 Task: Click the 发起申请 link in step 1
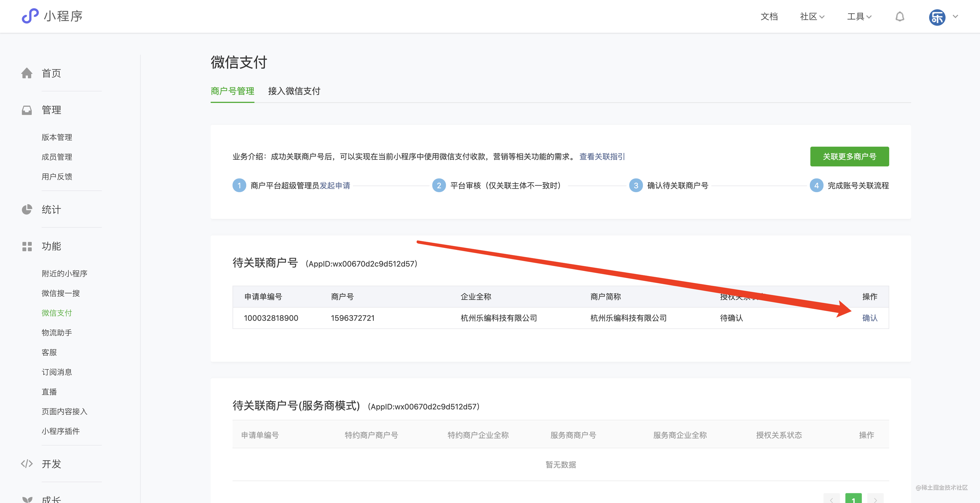click(334, 185)
